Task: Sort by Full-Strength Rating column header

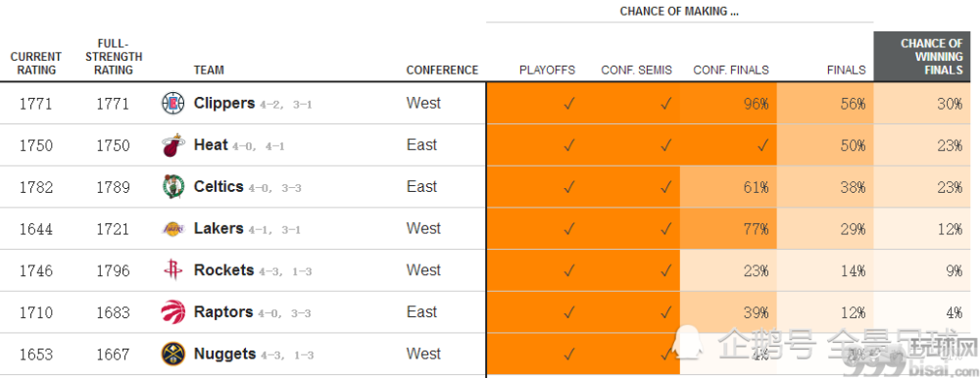Action: pyautogui.click(x=114, y=57)
